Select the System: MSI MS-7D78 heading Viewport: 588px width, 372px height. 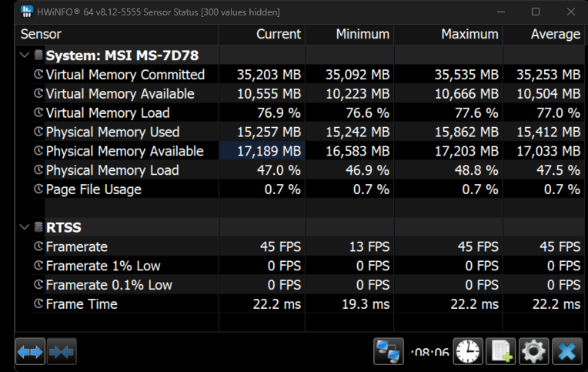[x=122, y=55]
